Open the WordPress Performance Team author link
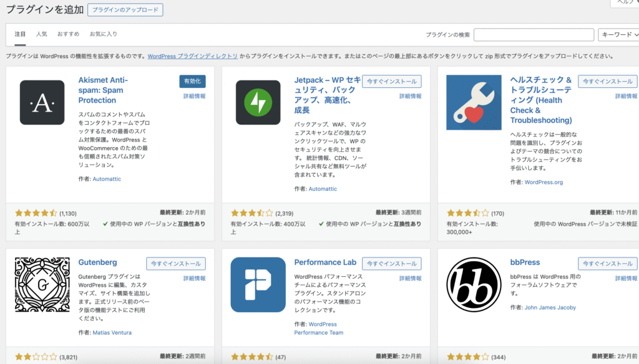 pyautogui.click(x=319, y=328)
